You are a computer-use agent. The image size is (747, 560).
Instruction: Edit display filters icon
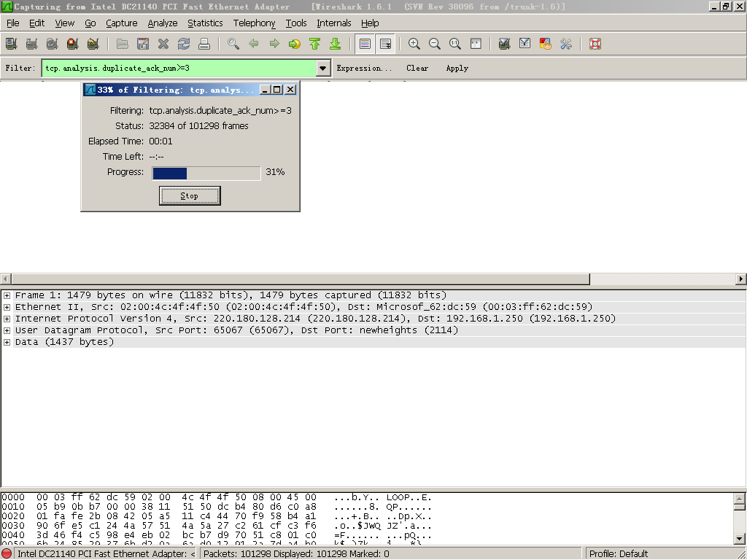525,44
